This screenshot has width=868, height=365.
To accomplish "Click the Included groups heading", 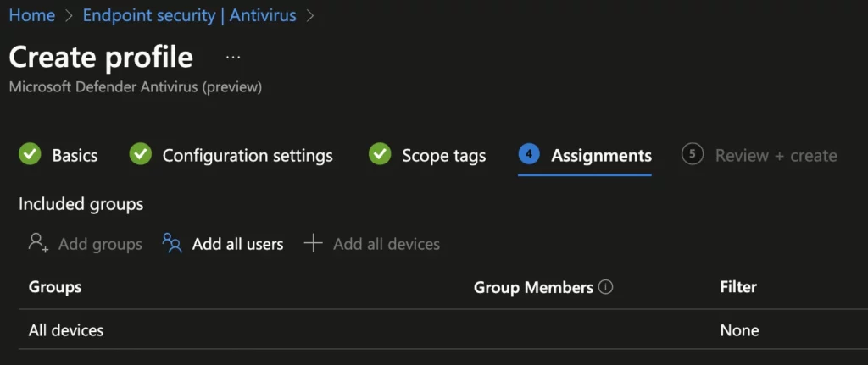I will (x=81, y=204).
